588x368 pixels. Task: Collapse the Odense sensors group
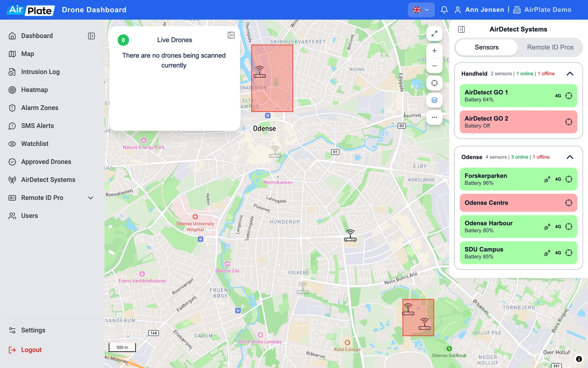570,157
